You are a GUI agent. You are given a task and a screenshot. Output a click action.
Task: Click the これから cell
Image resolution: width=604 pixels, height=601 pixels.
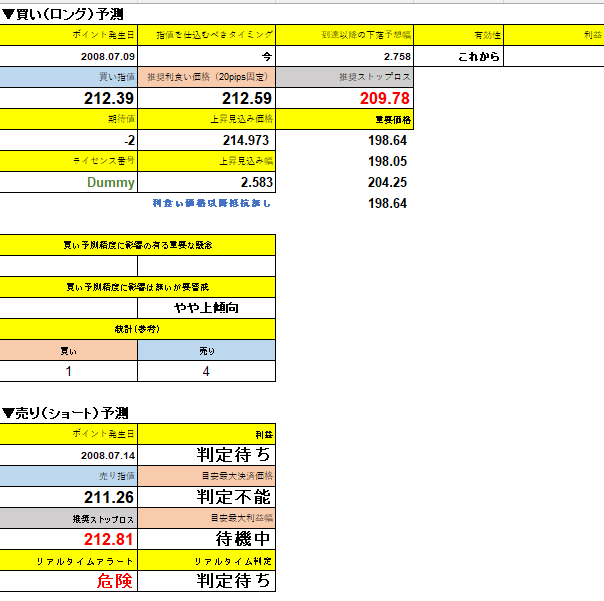(458, 56)
